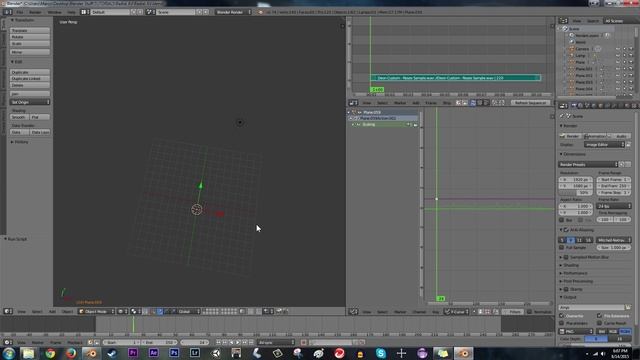
Task: Select RGBA color mode in Output
Action: 625,331
